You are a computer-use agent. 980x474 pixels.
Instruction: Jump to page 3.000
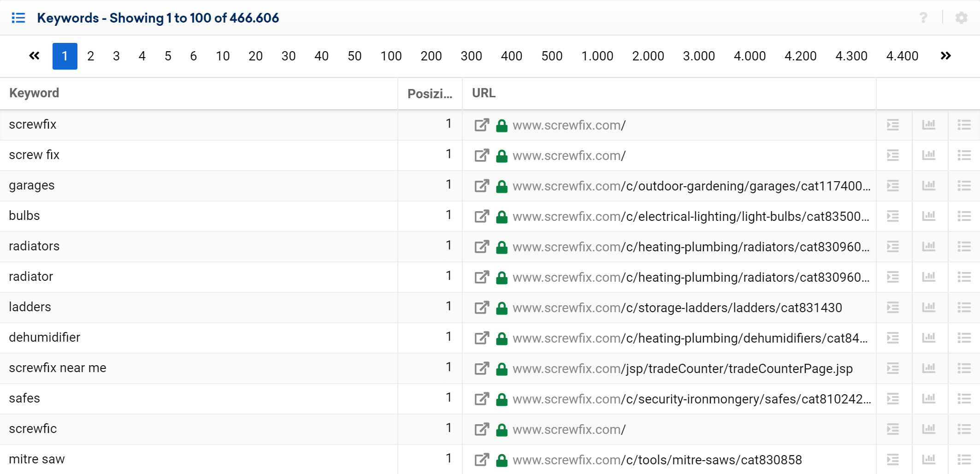point(699,56)
